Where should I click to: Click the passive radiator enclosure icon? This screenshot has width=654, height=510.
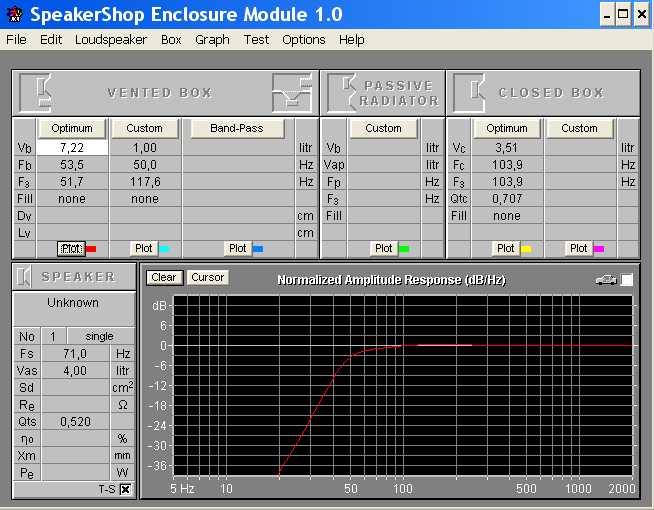[342, 93]
